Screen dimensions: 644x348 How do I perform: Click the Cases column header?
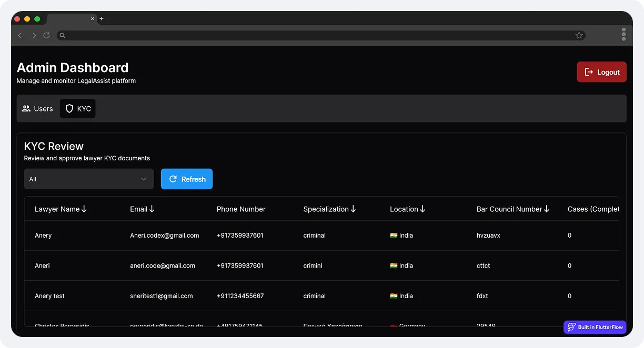click(593, 209)
